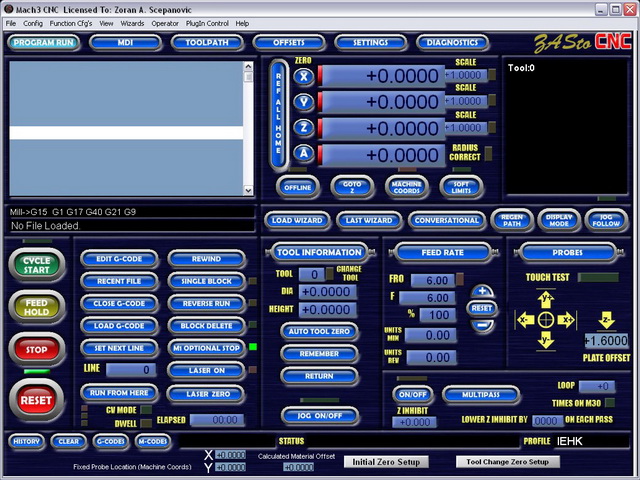
Task: Open the Wizards menu
Action: [x=132, y=24]
